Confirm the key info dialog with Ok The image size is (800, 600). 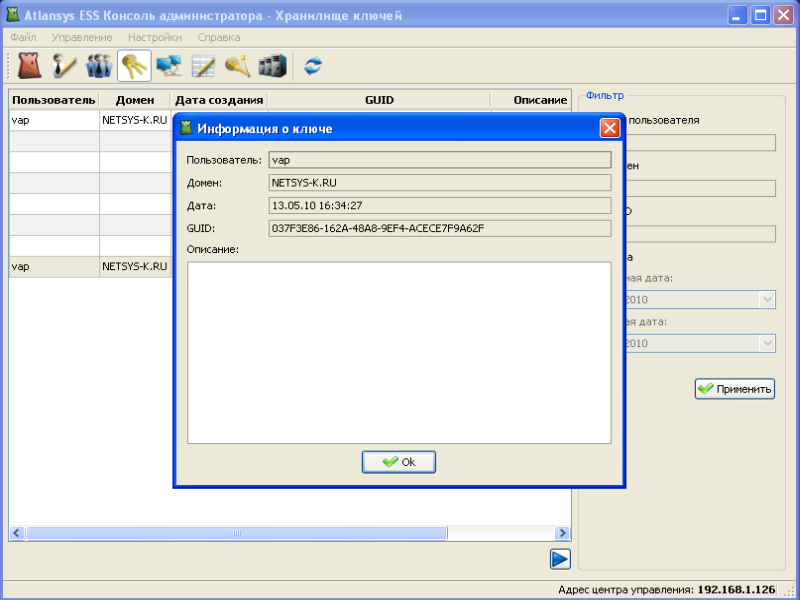[399, 462]
